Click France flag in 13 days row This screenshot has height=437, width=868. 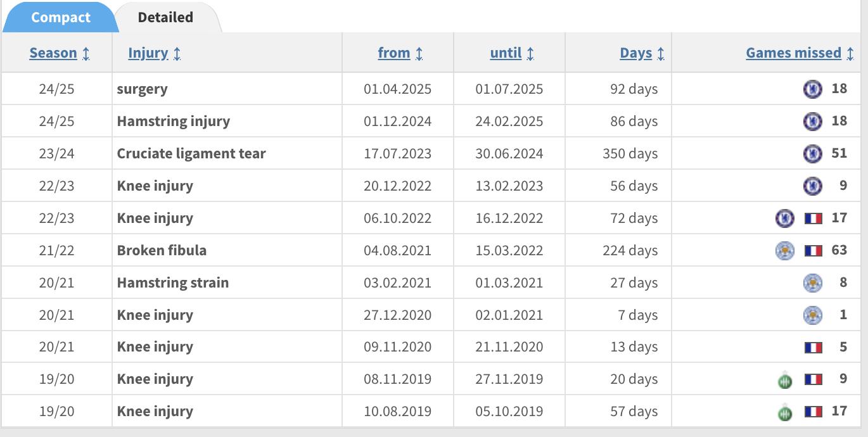coord(814,347)
